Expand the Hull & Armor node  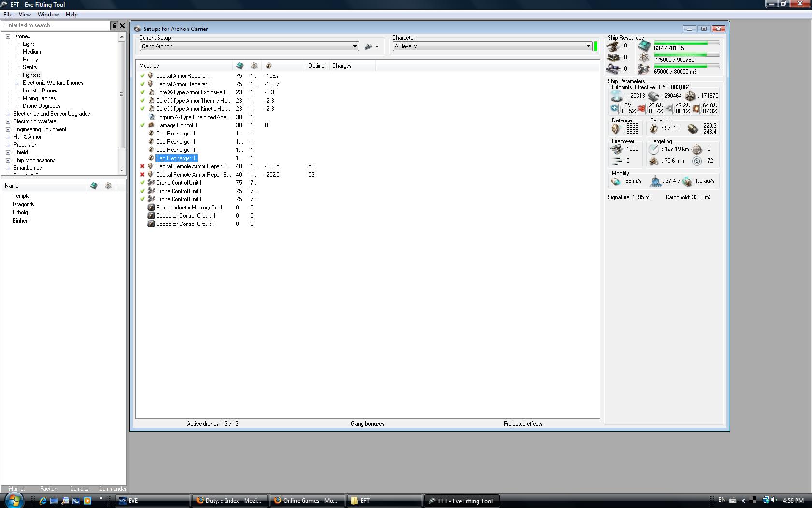coord(8,137)
